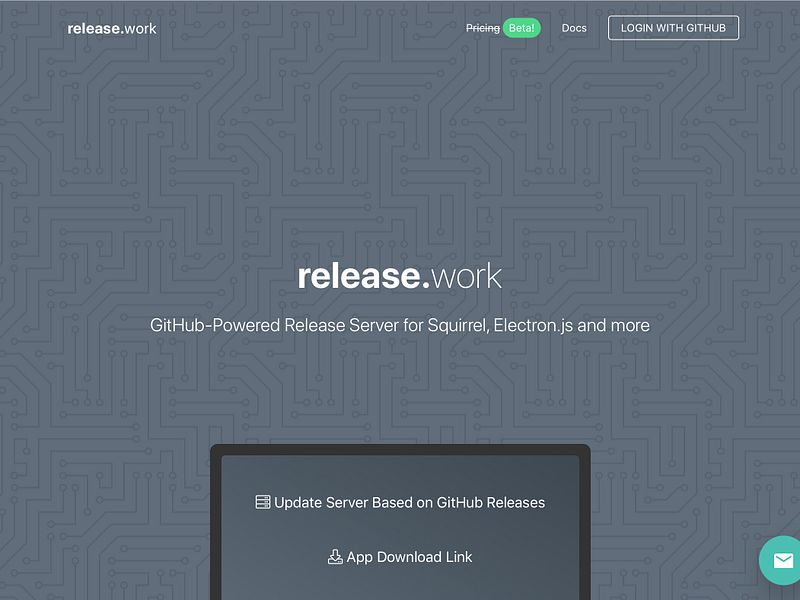
Task: Click the GitHub-Powered Release Server tagline
Action: 399,326
